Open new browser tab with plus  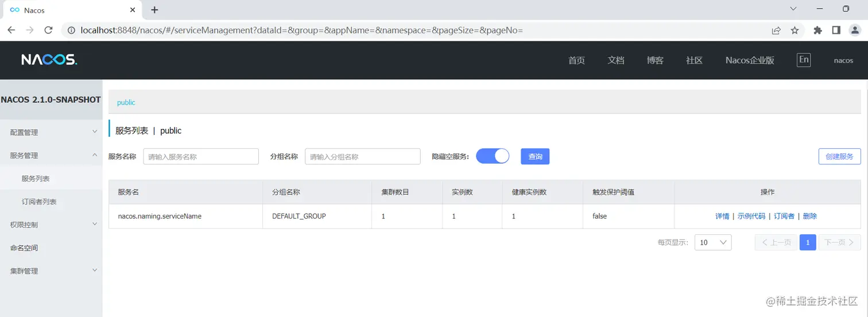tap(154, 10)
